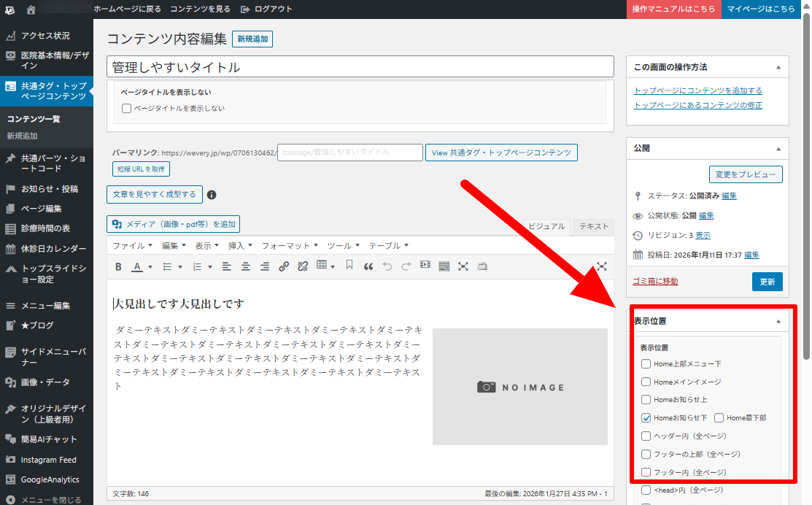Check the Homeメインイメージ checkbox
Image resolution: width=812 pixels, height=505 pixels.
tap(646, 382)
